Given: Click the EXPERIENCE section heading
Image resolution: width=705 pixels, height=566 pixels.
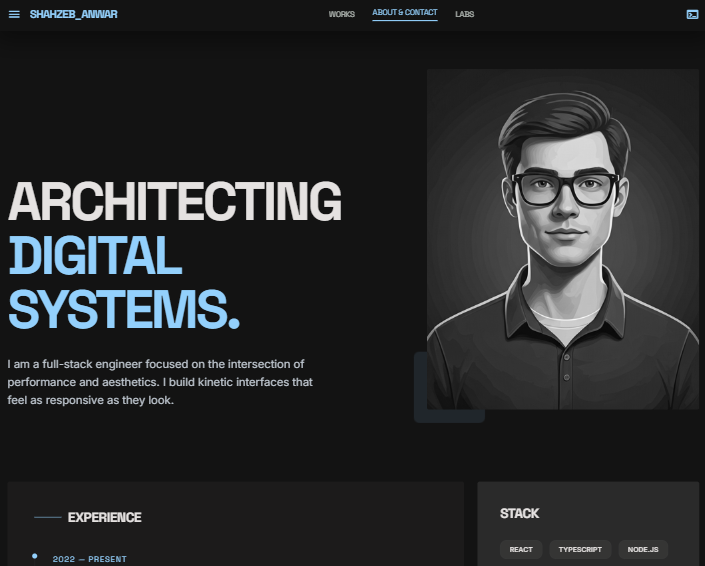Looking at the screenshot, I should 105,517.
